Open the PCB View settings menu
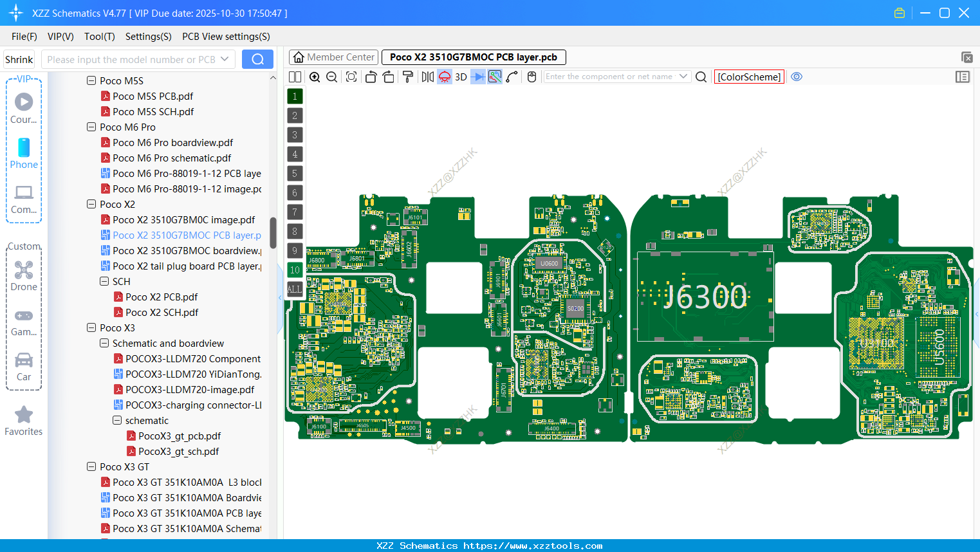This screenshot has height=552, width=980. click(x=225, y=37)
